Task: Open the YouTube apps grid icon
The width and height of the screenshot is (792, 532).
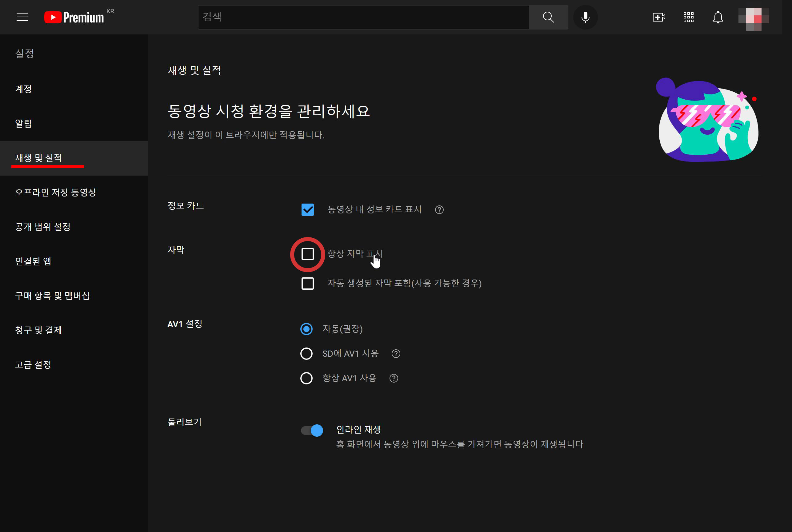Action: pos(688,17)
